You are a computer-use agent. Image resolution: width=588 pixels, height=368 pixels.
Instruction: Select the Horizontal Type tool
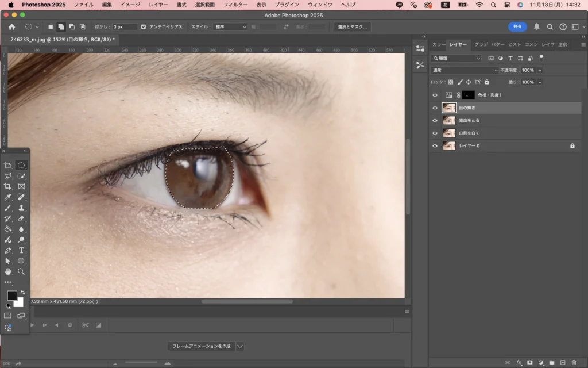pos(21,250)
